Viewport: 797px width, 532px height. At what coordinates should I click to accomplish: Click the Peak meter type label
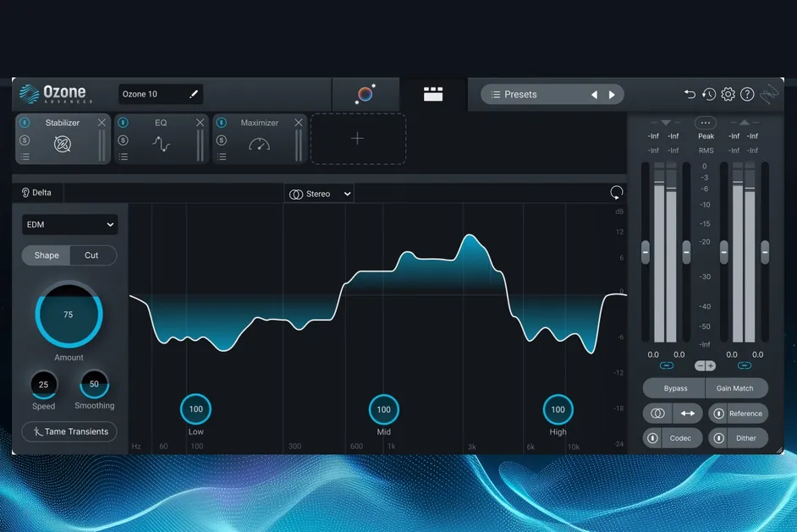[706, 136]
